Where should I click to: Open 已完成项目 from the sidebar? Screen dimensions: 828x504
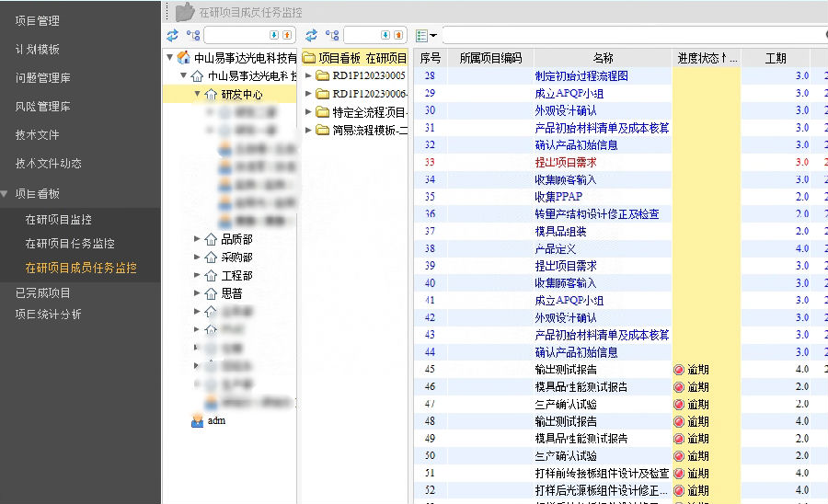coord(42,292)
